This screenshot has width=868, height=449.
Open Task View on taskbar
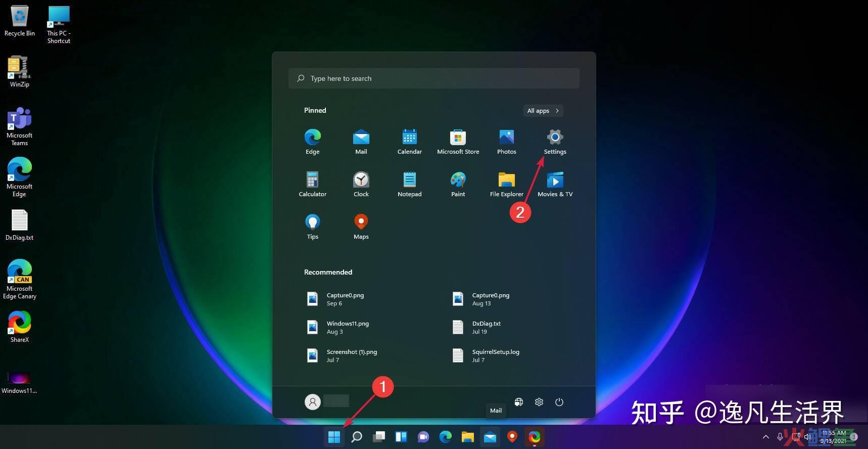point(379,437)
